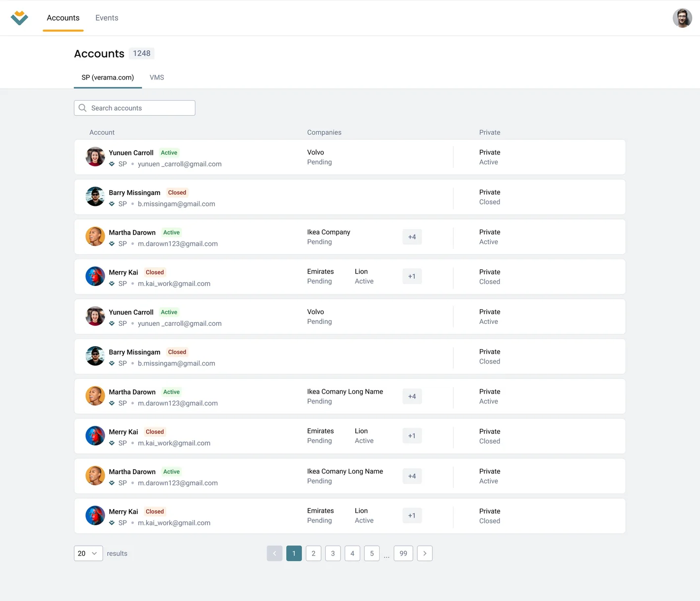The height and width of the screenshot is (601, 700).
Task: Go to page 4
Action: [x=352, y=553]
